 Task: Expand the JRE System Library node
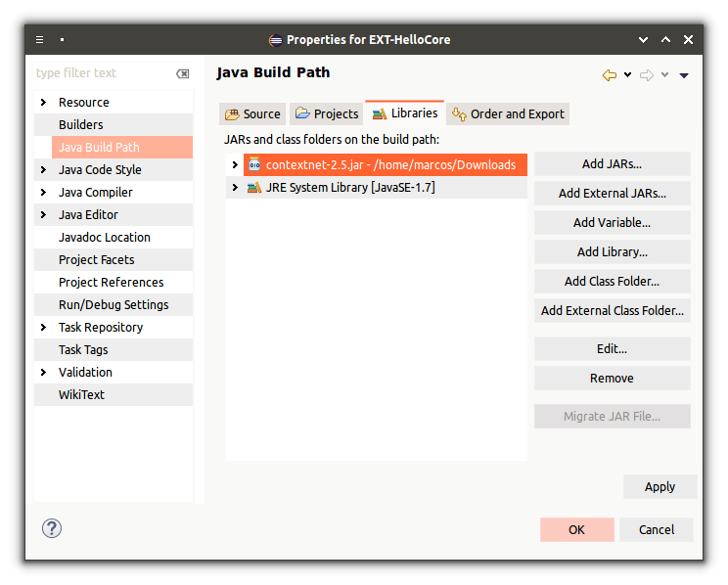(235, 187)
